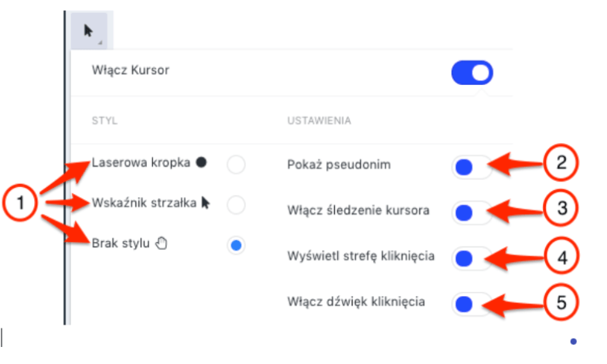
Task: Click the cursor arrow tool icon
Action: tap(88, 30)
